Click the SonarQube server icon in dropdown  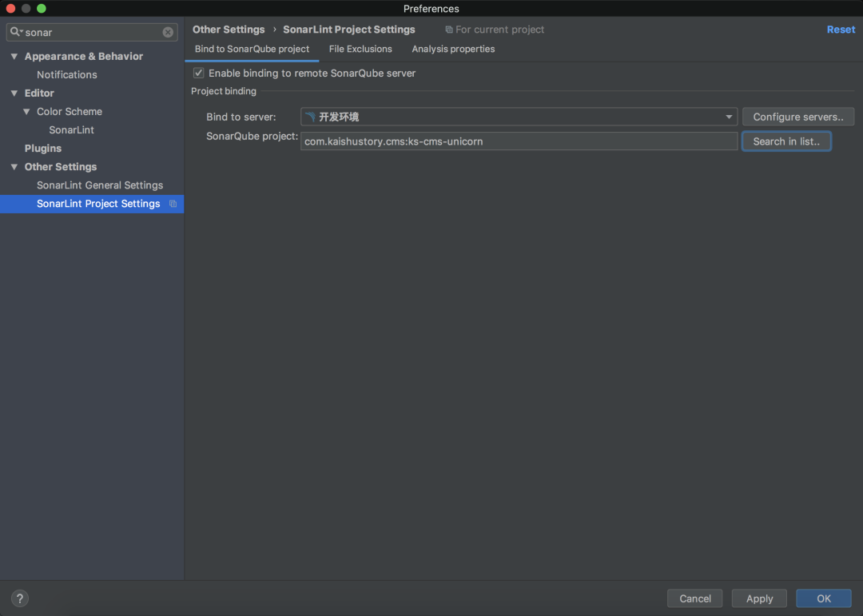pyautogui.click(x=310, y=117)
